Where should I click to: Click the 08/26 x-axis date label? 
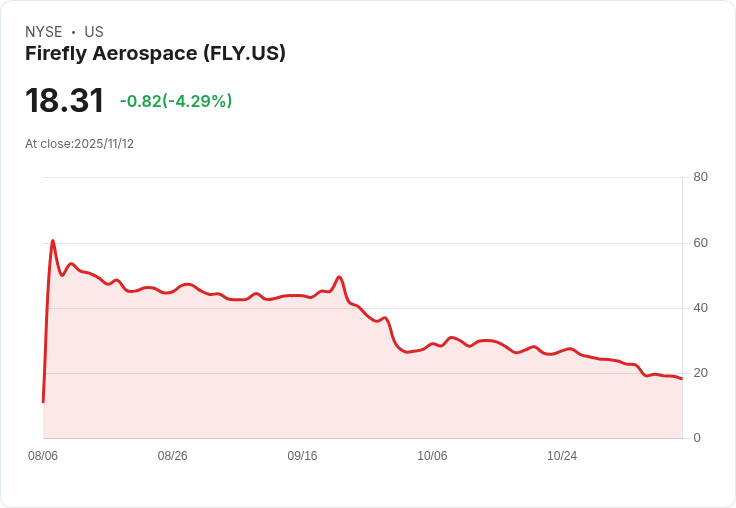pos(172,456)
